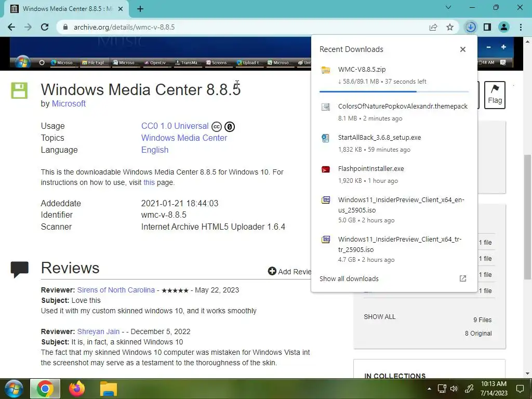Click the Flag button
This screenshot has height=399, width=532.
click(x=495, y=95)
